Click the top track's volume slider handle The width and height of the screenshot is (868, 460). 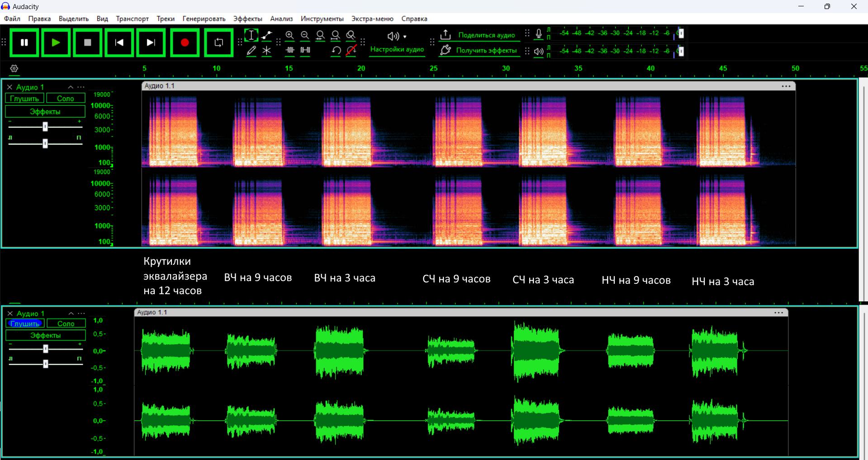coord(45,127)
